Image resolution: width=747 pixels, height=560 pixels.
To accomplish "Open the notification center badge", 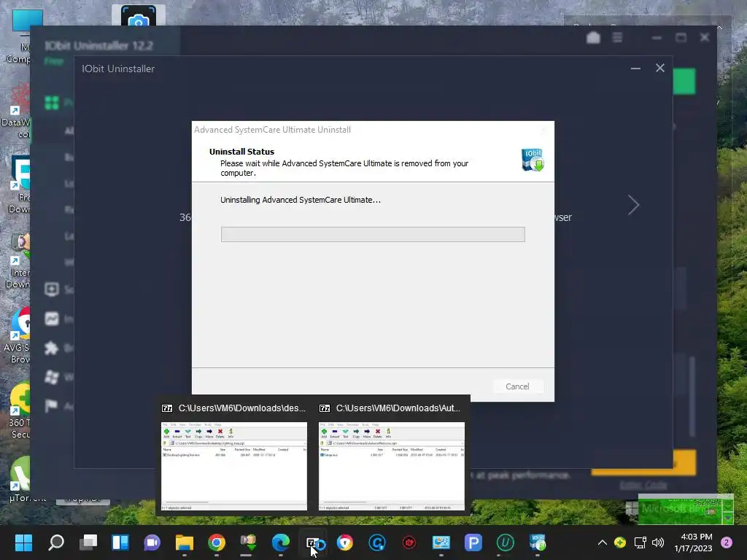I will tap(727, 542).
